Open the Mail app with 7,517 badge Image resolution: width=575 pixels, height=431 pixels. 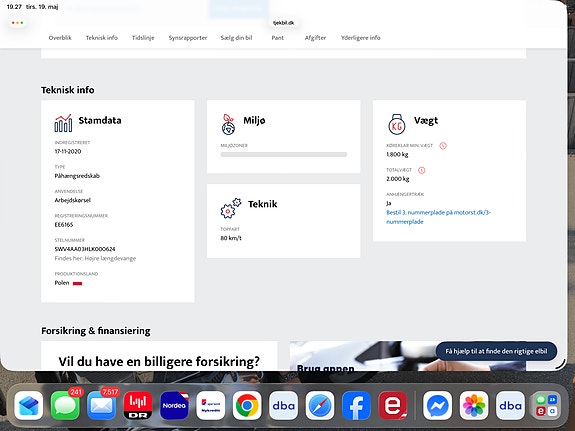click(x=101, y=405)
